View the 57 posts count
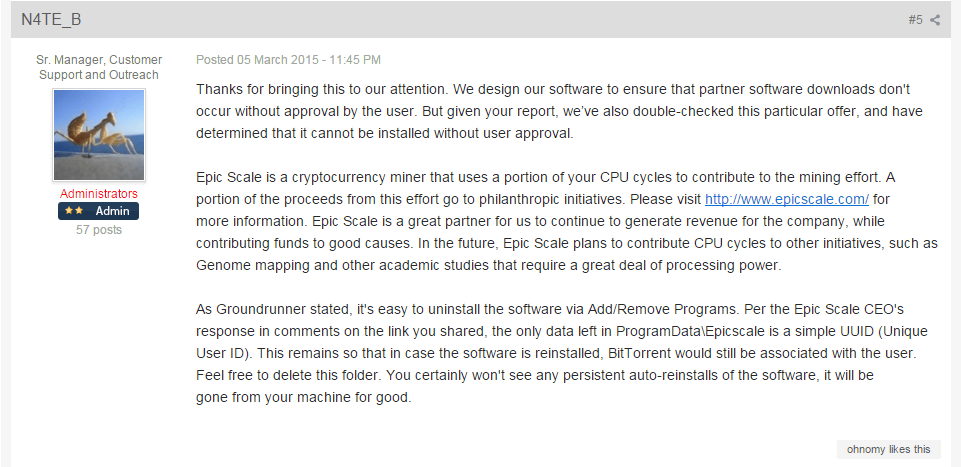962x467 pixels. point(99,230)
